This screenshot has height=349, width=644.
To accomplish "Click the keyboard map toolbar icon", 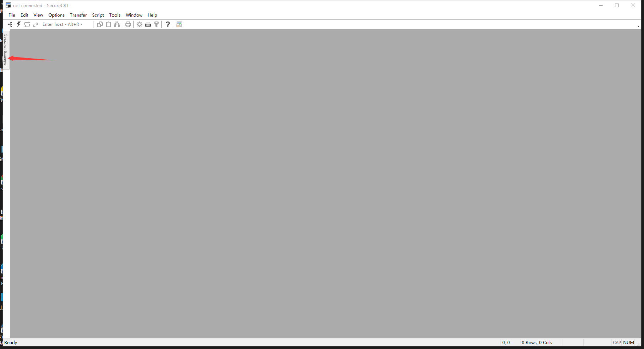I will 148,24.
